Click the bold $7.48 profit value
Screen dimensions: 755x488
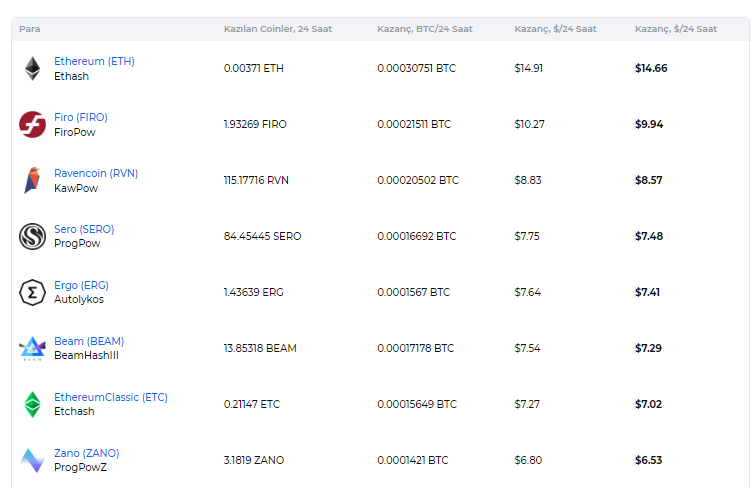[649, 236]
